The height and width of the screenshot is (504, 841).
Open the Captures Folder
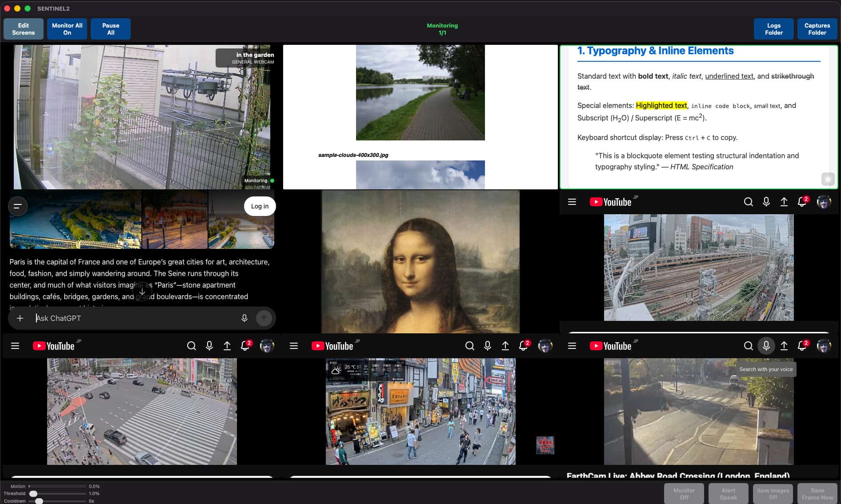coord(817,29)
